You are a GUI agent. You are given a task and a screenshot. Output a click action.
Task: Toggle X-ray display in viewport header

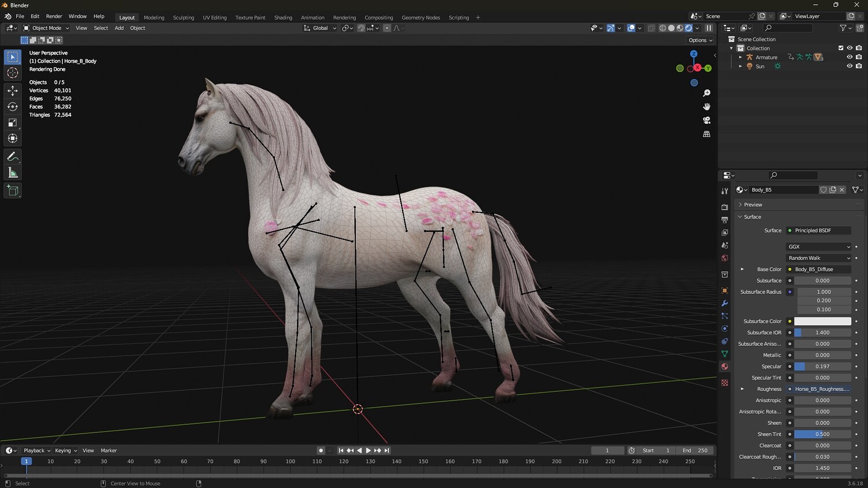[x=651, y=28]
